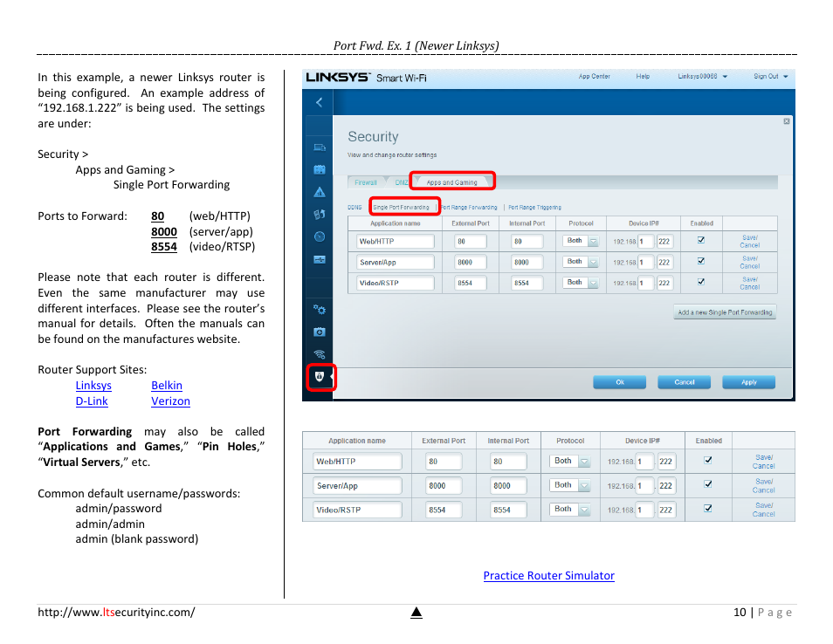Open the External Storage sidebar icon
This screenshot has width=833, height=644.
pos(320,260)
